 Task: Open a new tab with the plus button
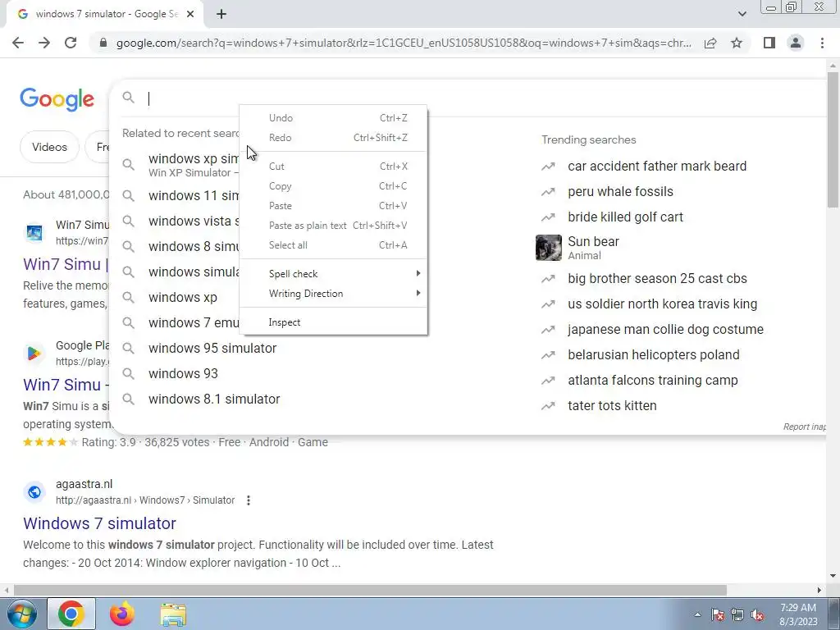pos(221,14)
